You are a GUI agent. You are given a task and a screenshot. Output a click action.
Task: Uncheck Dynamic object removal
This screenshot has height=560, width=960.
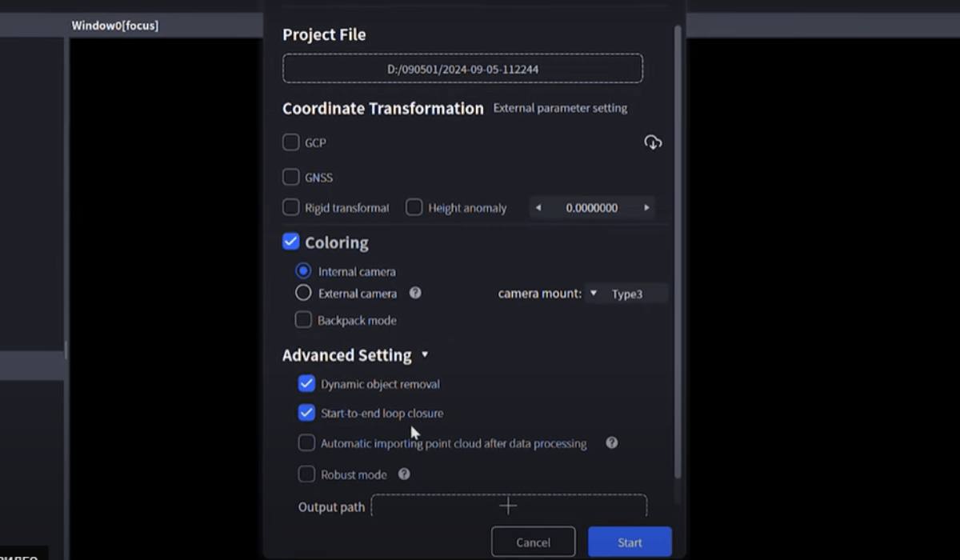pos(306,384)
